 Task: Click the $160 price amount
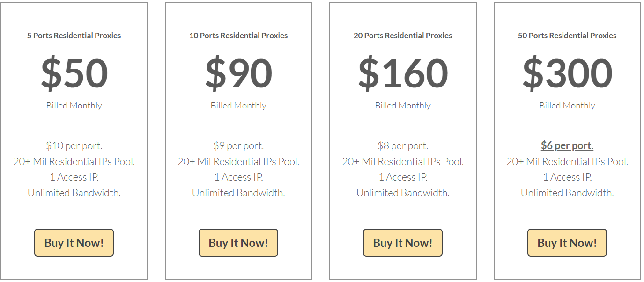403,73
